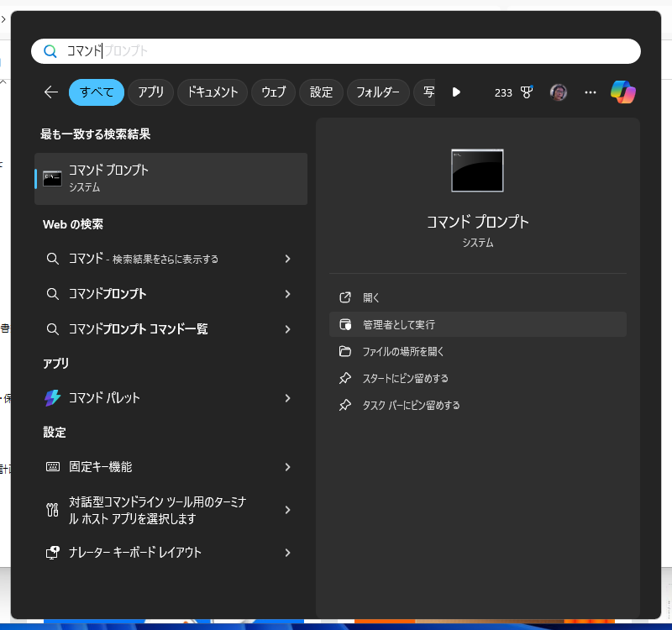This screenshot has height=630, width=672.
Task: Select the すべて filter tab
Action: tap(97, 92)
